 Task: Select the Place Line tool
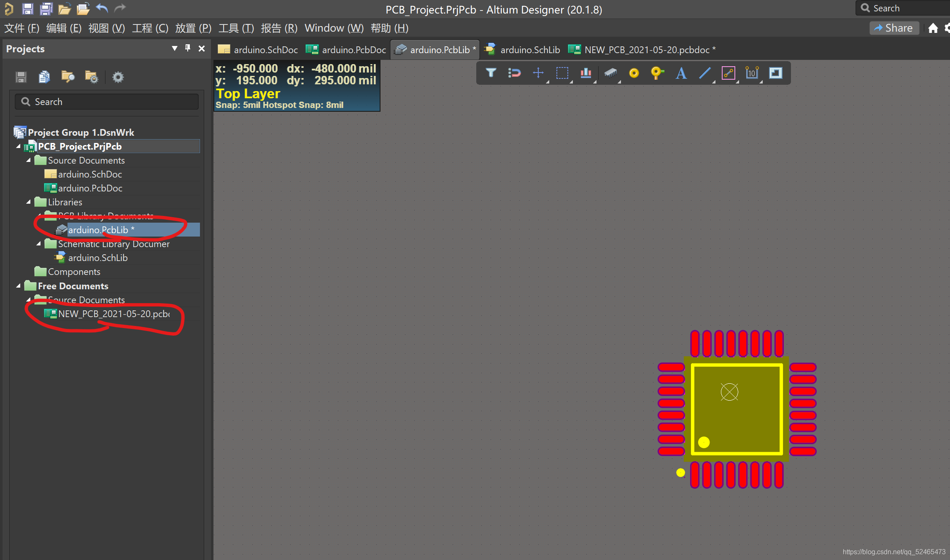tap(704, 73)
